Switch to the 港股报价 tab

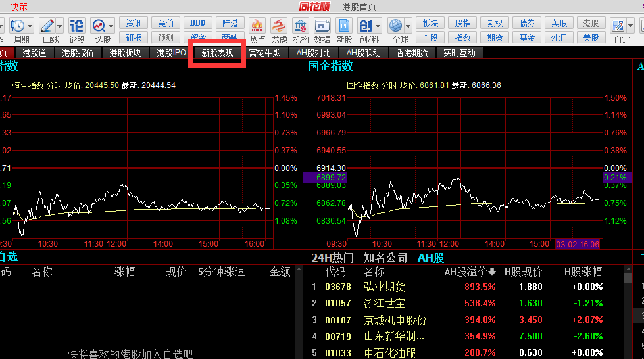click(x=78, y=53)
